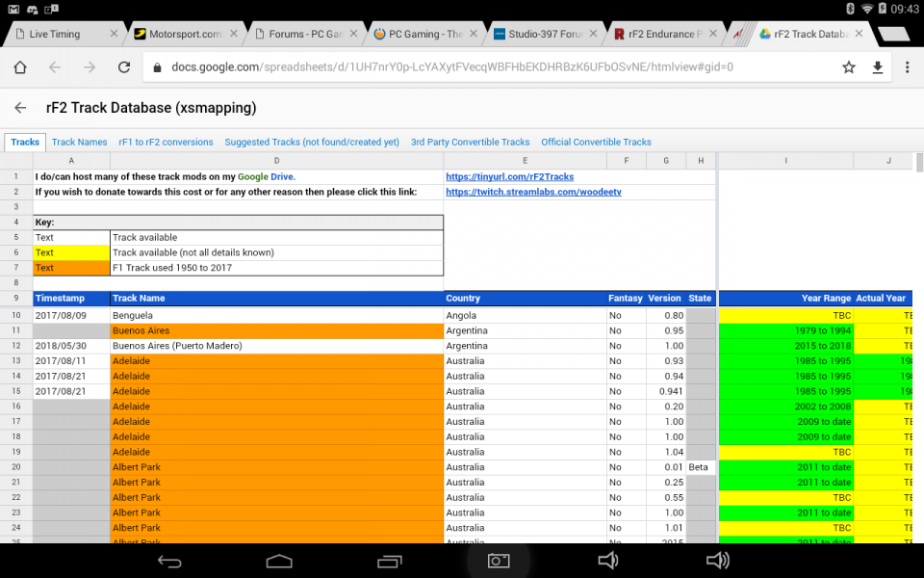
Task: Click the 2002 to 2008 year range cell
Action: click(x=786, y=407)
